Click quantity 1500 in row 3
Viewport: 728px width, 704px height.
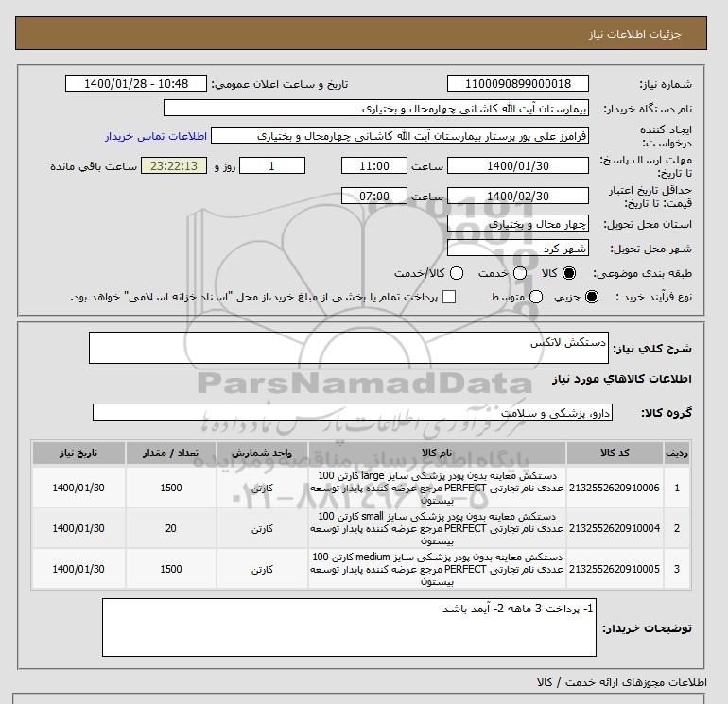point(171,569)
